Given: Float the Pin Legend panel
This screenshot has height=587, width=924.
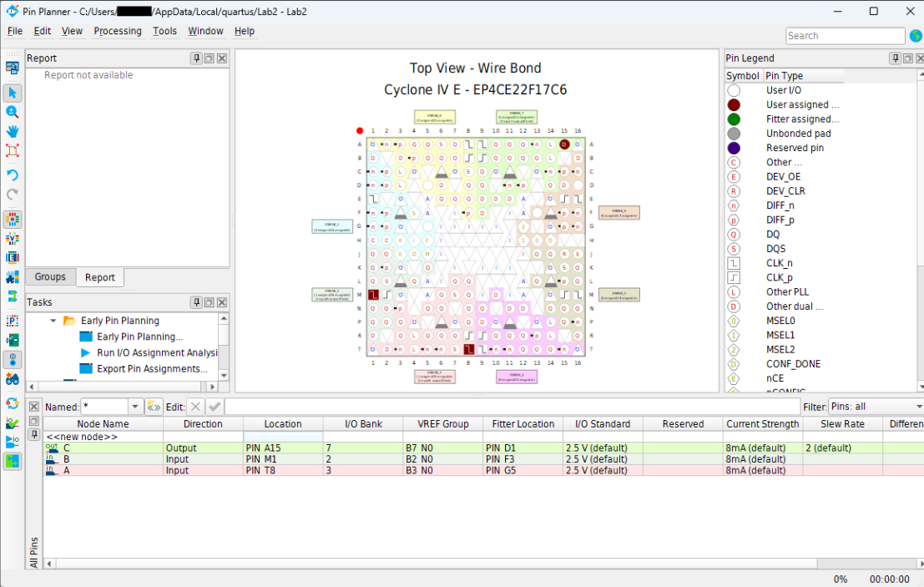Looking at the screenshot, I should click(908, 58).
